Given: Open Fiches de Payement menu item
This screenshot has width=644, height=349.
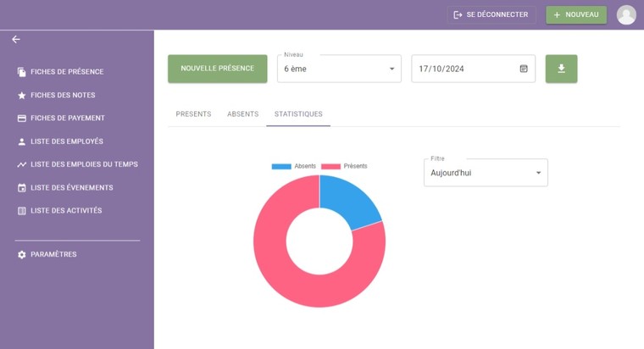Looking at the screenshot, I should (67, 119).
